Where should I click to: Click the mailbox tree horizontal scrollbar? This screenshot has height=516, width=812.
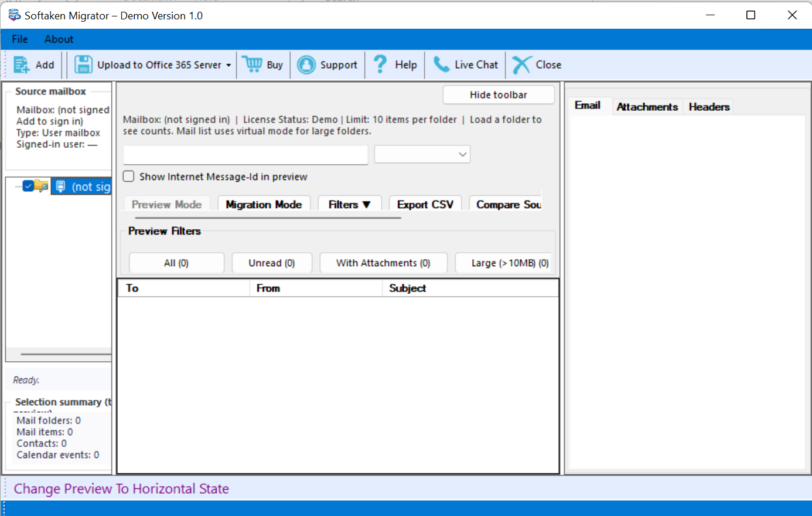[x=66, y=354]
